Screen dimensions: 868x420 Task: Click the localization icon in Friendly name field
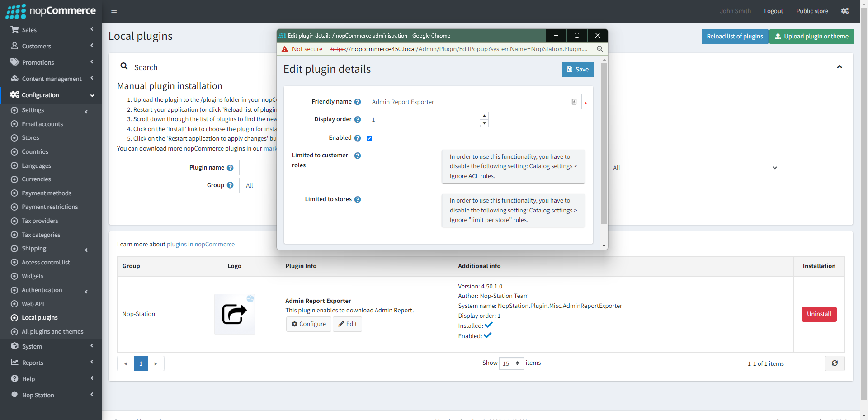point(574,102)
